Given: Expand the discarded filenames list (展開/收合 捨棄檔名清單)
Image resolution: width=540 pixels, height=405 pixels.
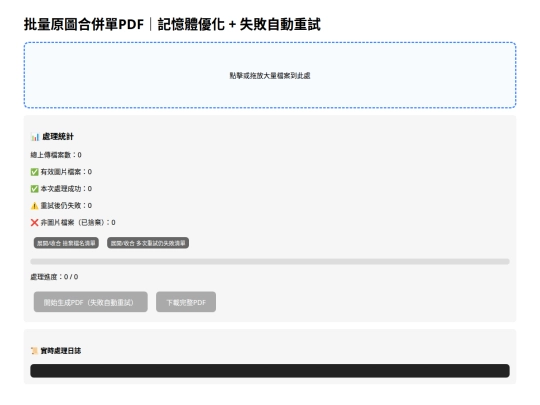Looking at the screenshot, I should [x=66, y=243].
